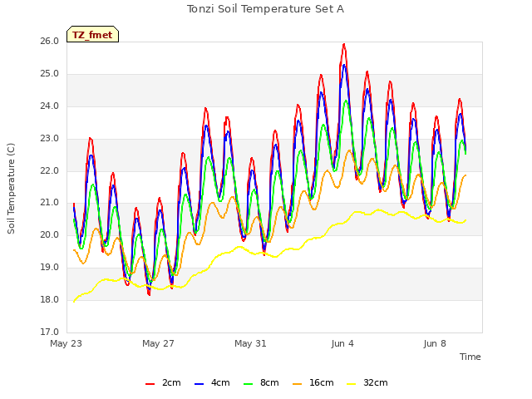Click the 20.0 y-axis tick label
Screen dimensions: 532x399
click(x=50, y=234)
